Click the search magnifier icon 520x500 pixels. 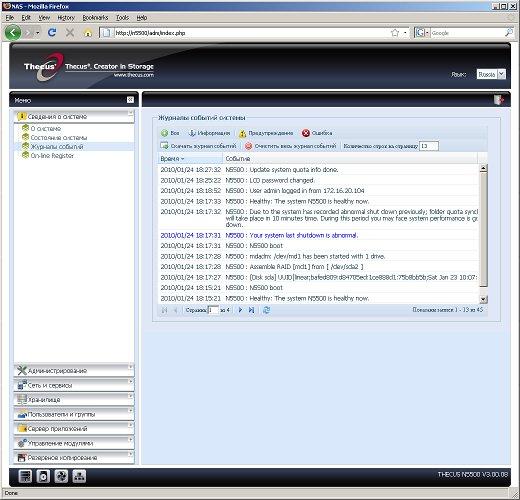pos(509,33)
